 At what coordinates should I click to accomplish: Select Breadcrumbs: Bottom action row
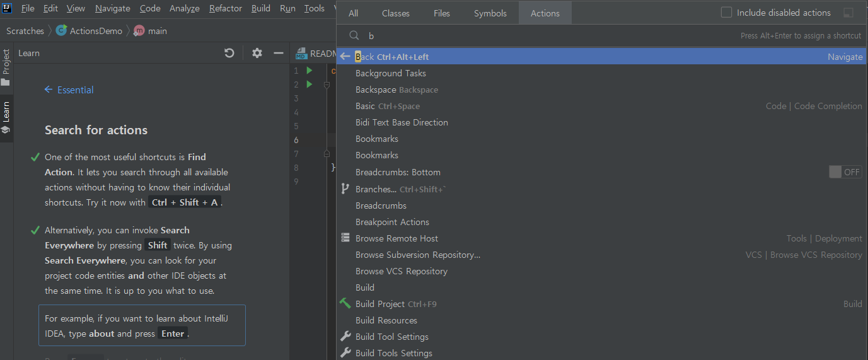[x=601, y=172]
